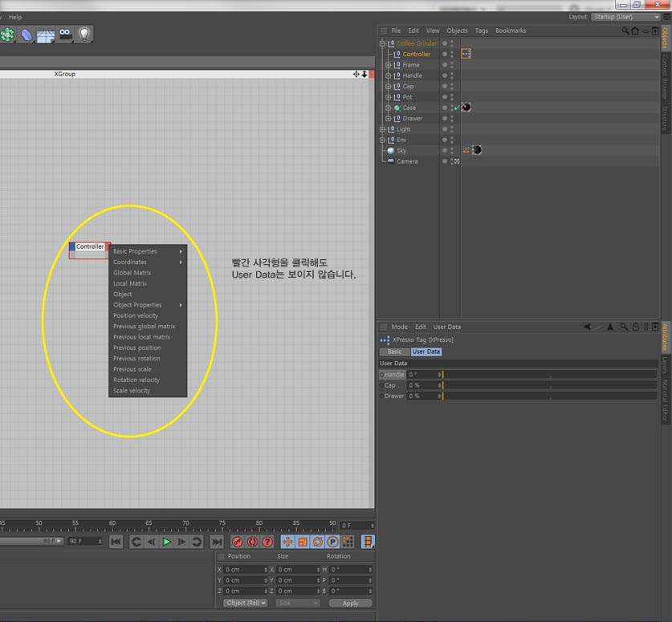This screenshot has height=622, width=672.
Task: Click the Handle user data slider
Action: (549, 375)
